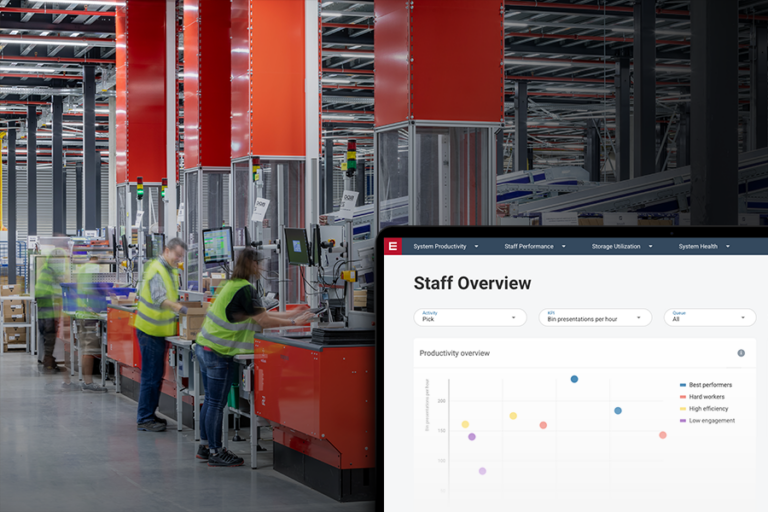Screen dimensions: 768x512
Task: Expand the Storage Utilization dropdown arrow
Action: tap(650, 246)
